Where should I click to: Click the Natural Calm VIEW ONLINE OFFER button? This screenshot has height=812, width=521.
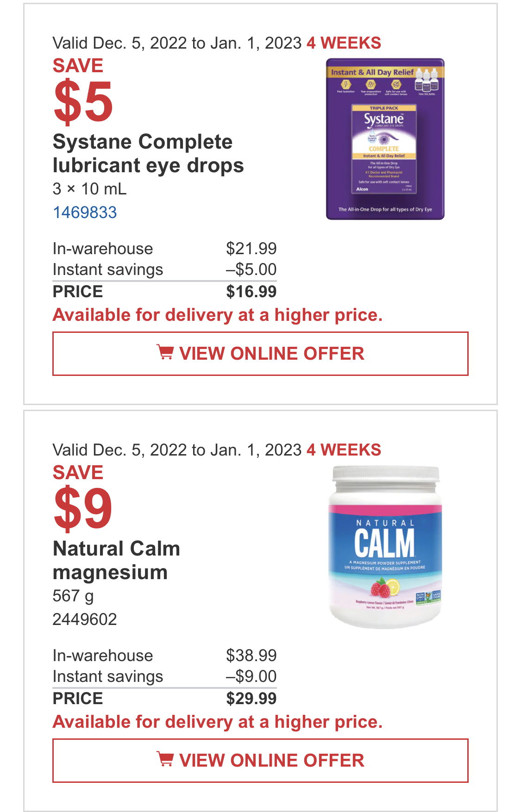[260, 761]
